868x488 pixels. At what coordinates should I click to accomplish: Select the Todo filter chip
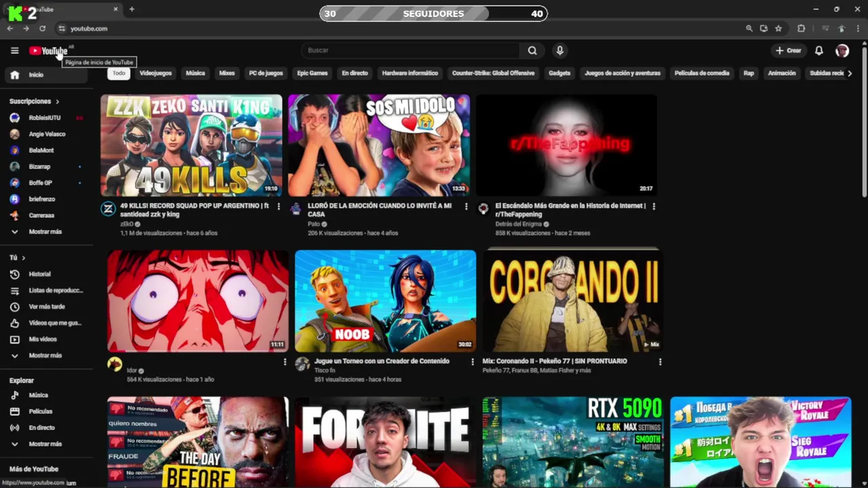pos(119,73)
